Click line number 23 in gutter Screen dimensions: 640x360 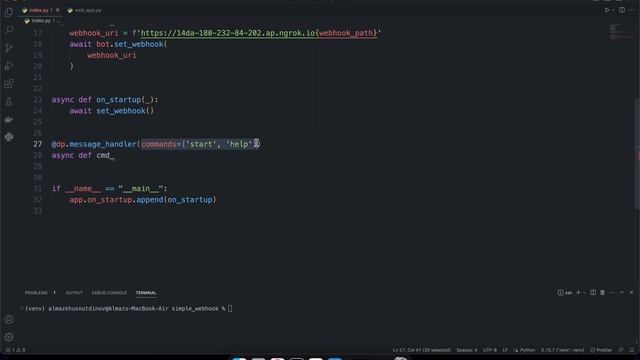pos(38,100)
